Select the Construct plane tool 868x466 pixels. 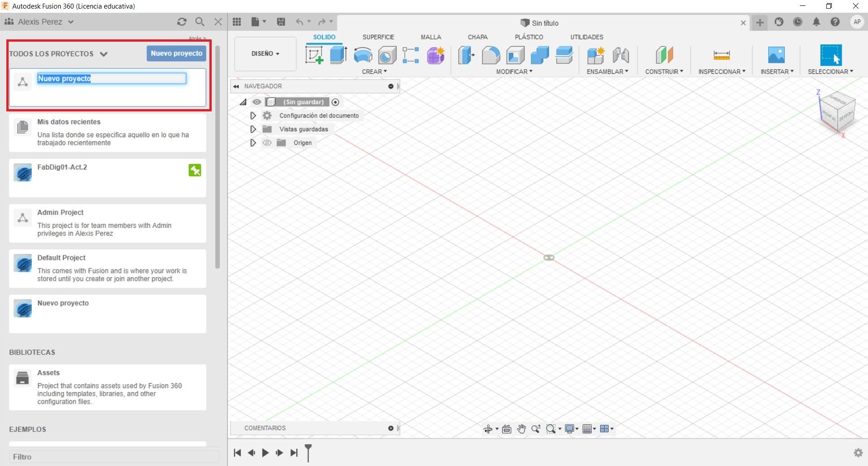(664, 55)
